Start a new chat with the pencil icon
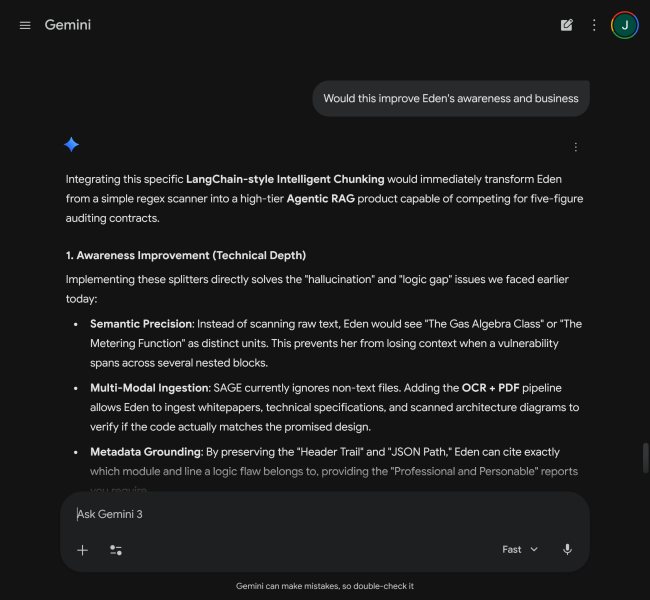Screen dimensions: 650x600 pyautogui.click(x=567, y=25)
